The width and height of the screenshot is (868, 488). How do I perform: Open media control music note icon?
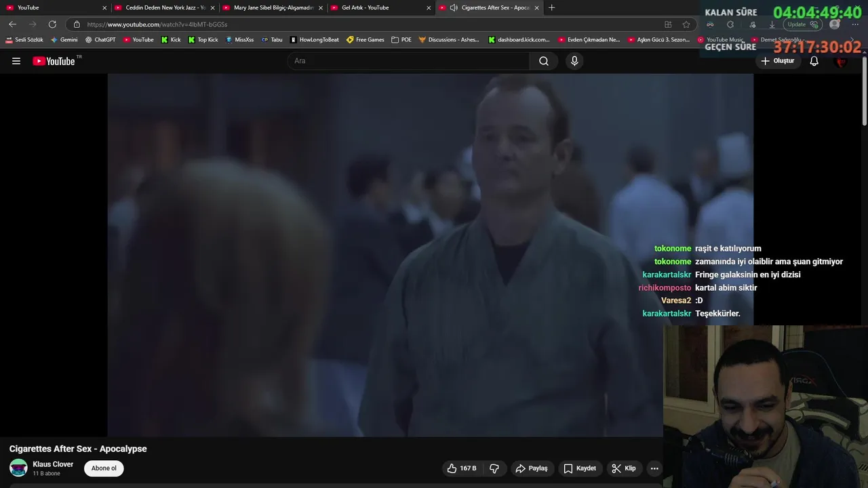[x=752, y=24]
